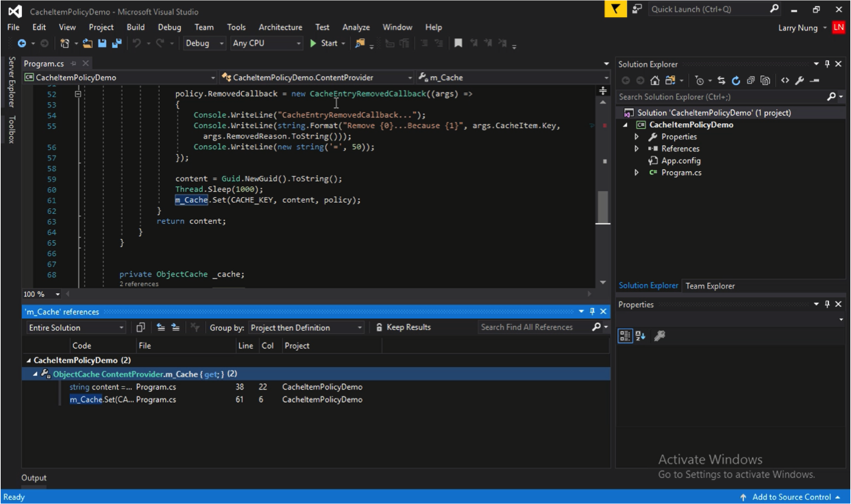Click the 2 references CodeLens link
The width and height of the screenshot is (851, 504).
(x=139, y=283)
